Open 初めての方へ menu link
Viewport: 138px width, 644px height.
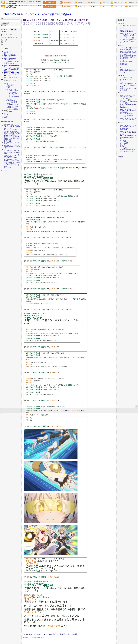(7, 53)
